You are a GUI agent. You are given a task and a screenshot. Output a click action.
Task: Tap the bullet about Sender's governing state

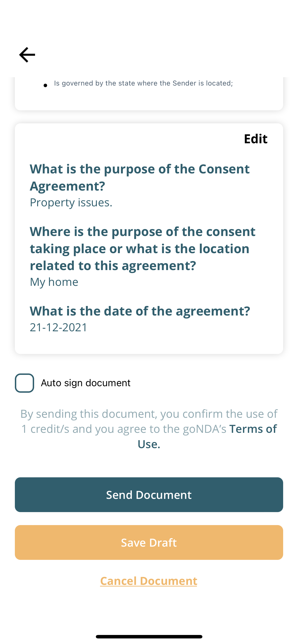pyautogui.click(x=143, y=83)
